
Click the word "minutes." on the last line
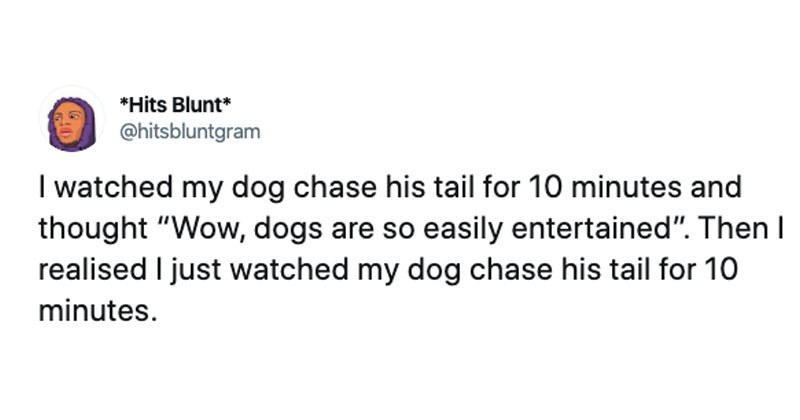pyautogui.click(x=95, y=310)
